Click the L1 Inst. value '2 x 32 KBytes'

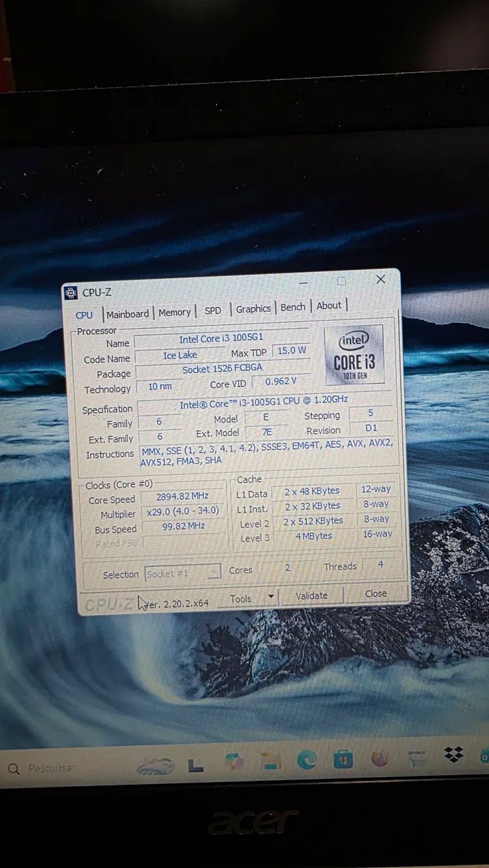[x=312, y=506]
